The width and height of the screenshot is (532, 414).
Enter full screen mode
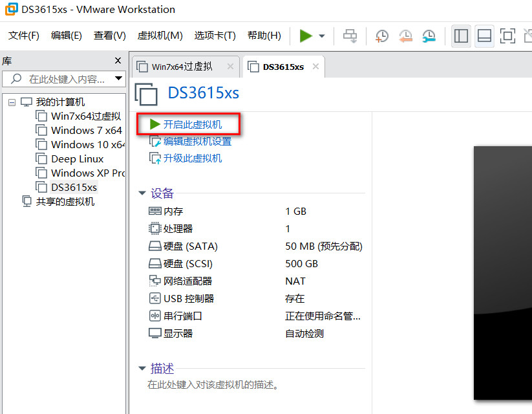click(508, 36)
